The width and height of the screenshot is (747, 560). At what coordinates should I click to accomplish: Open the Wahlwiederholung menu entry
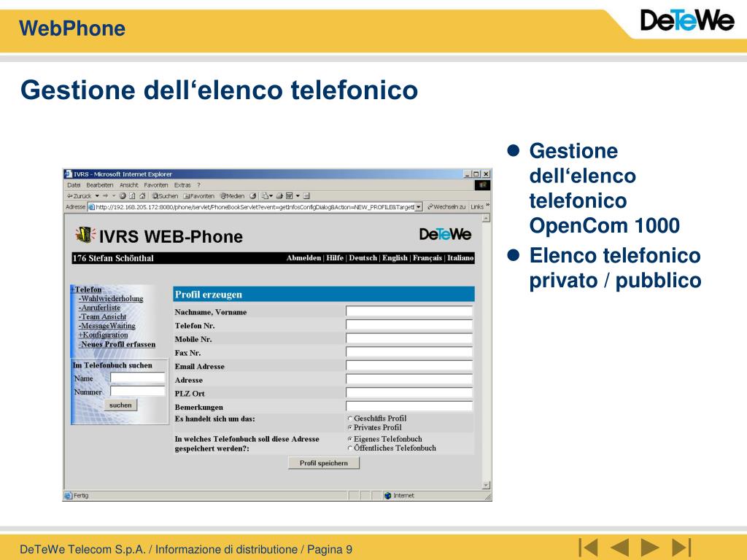tap(111, 298)
